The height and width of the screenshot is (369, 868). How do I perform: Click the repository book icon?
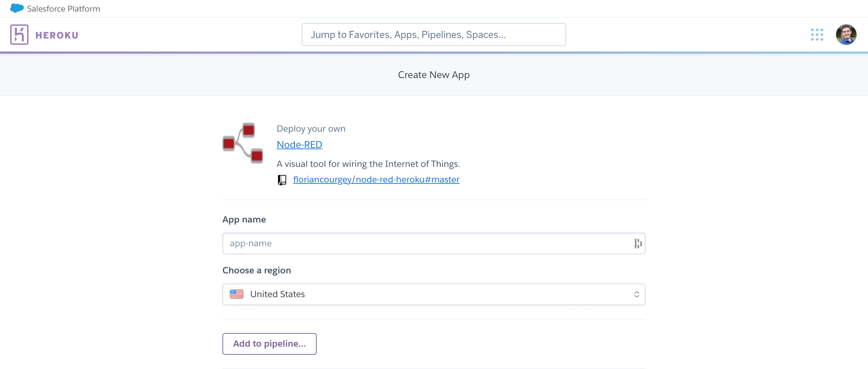point(282,180)
